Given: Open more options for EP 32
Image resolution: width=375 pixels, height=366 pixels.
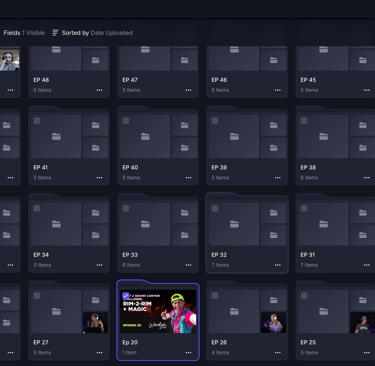Looking at the screenshot, I should tap(278, 265).
